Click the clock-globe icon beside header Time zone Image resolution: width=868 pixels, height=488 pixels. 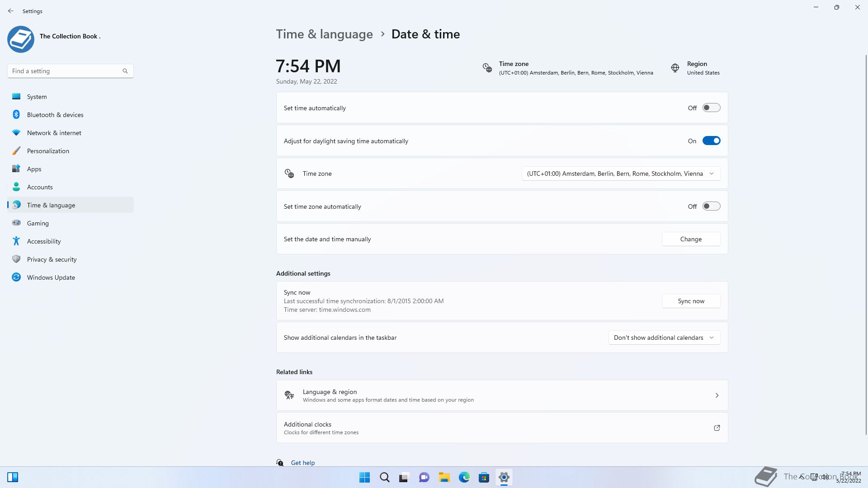pyautogui.click(x=487, y=68)
